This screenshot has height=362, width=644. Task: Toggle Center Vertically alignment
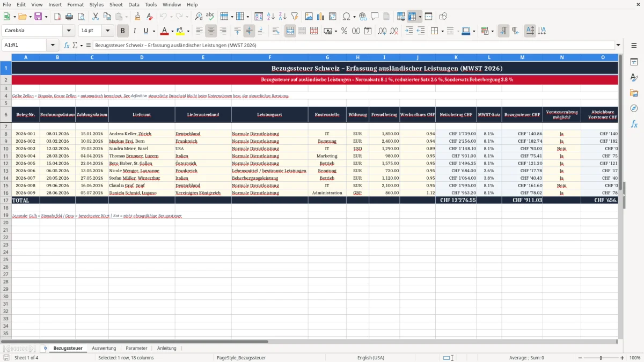click(x=249, y=31)
